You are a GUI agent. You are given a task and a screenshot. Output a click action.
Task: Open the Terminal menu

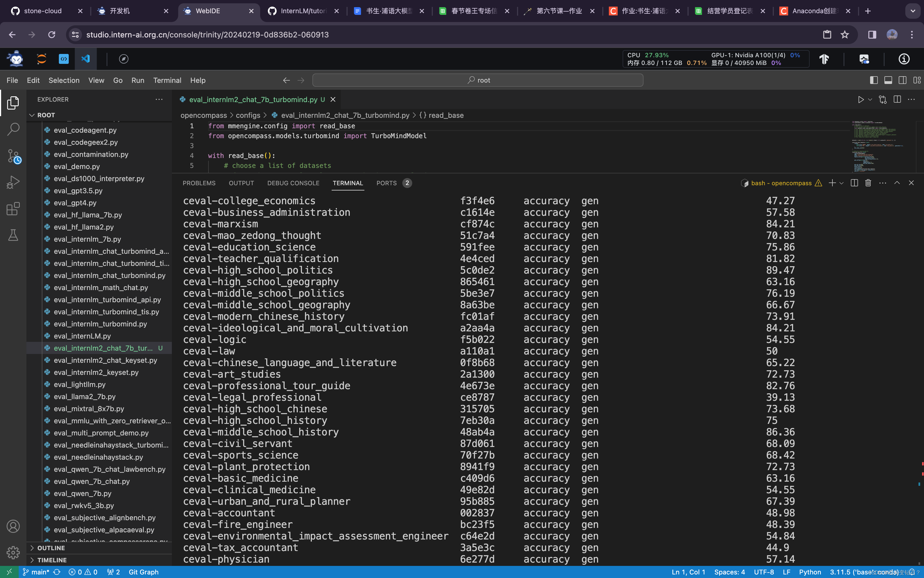coord(167,80)
